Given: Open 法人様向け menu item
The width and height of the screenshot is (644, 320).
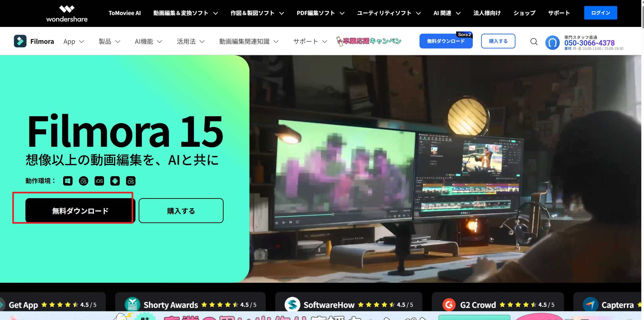Looking at the screenshot, I should tap(487, 13).
